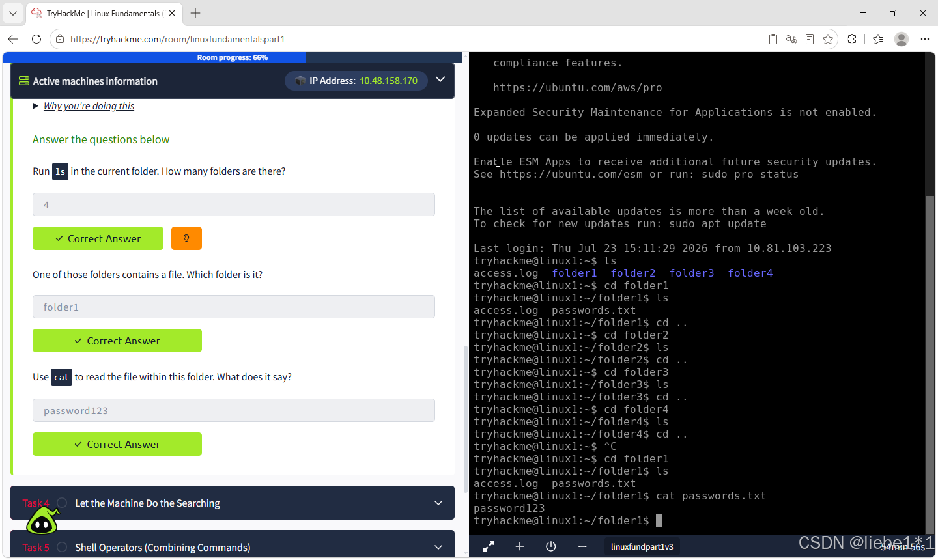Image resolution: width=938 pixels, height=560 pixels.
Task: Open a new browser tab
Action: pos(195,13)
